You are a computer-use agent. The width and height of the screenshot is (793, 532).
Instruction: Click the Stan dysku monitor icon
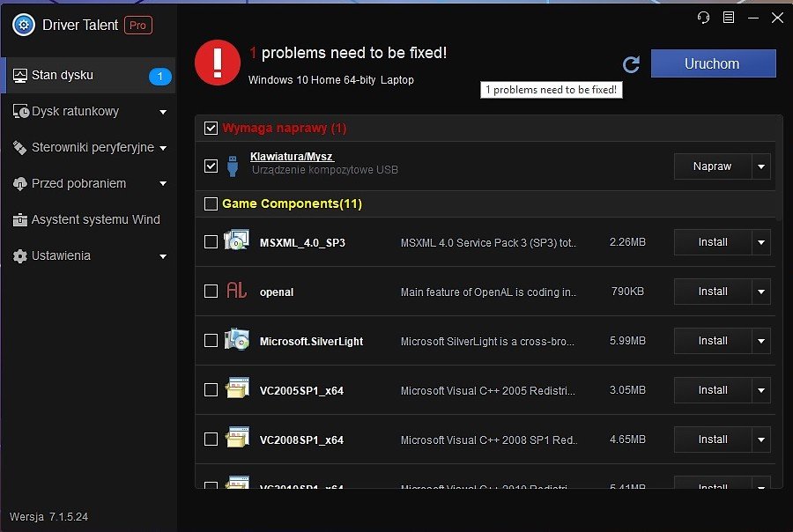[x=19, y=76]
